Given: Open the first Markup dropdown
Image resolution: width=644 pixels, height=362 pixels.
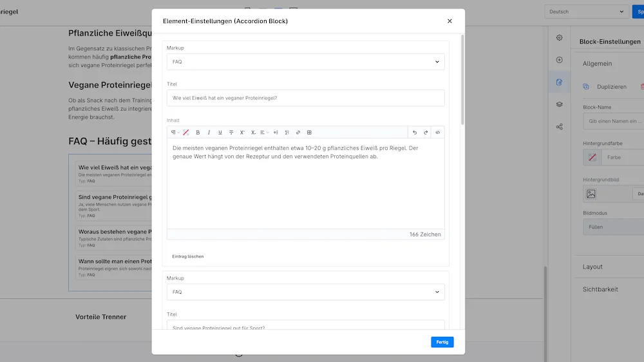Looking at the screenshot, I should (x=305, y=62).
